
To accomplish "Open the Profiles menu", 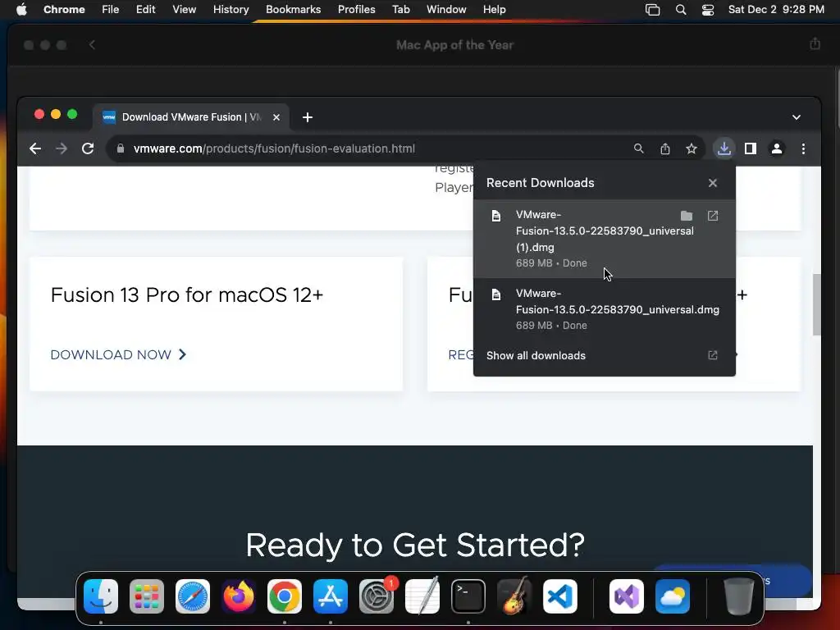I will pos(356,10).
